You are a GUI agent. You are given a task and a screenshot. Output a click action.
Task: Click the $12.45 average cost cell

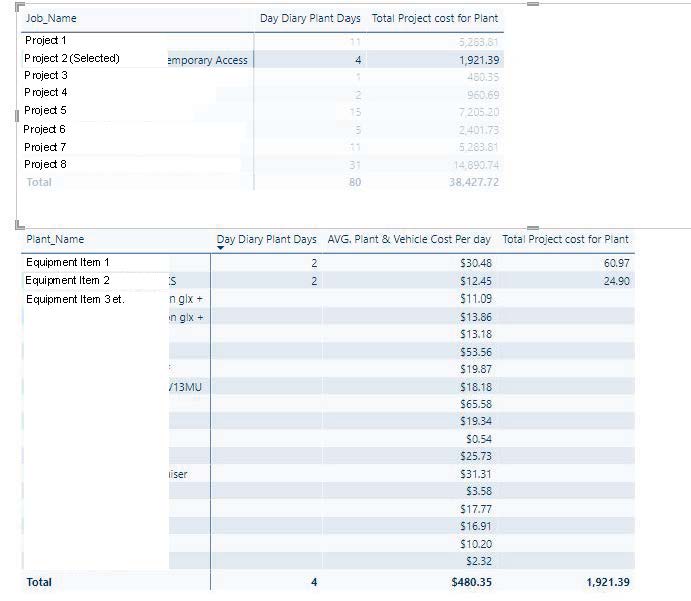click(x=476, y=281)
